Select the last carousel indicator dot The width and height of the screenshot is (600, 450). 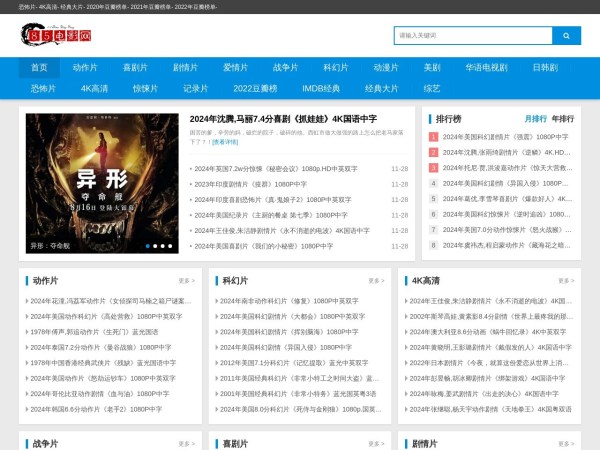(172, 245)
